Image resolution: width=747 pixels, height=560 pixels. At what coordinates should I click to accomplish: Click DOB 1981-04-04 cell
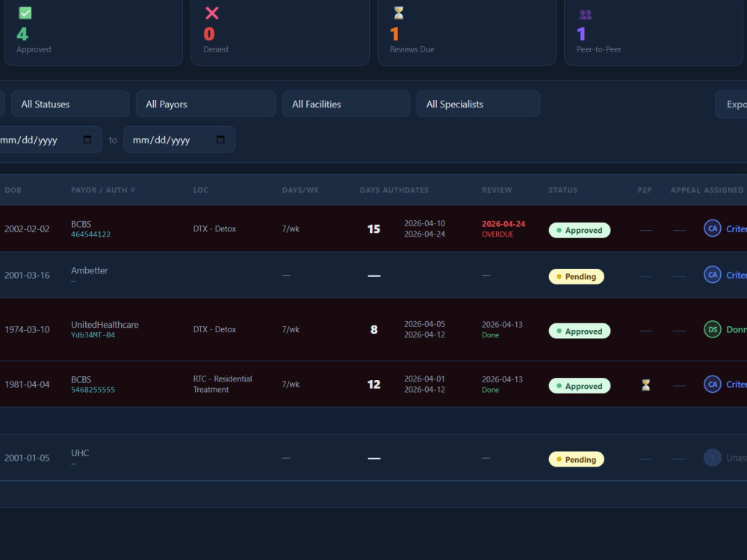pyautogui.click(x=27, y=385)
